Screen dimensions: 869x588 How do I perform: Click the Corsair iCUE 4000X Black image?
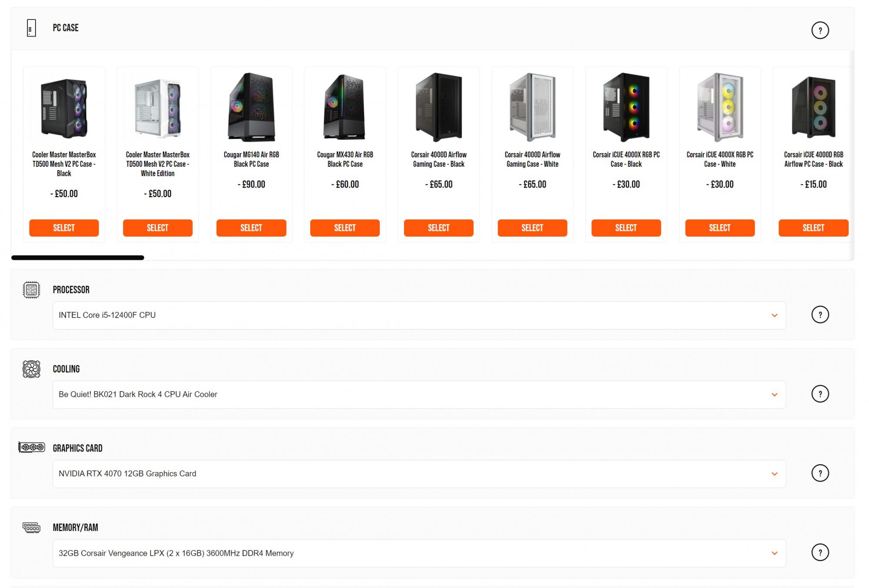click(626, 107)
